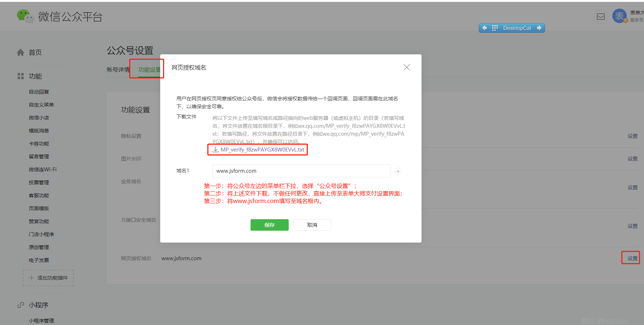
Task: Switch to the 功能设置 tab
Action: pos(149,70)
